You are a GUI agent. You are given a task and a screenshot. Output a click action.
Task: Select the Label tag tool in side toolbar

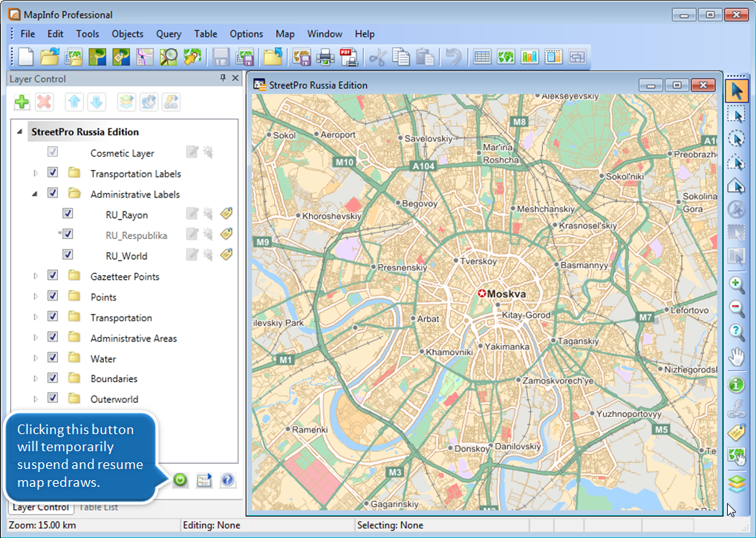click(x=736, y=432)
